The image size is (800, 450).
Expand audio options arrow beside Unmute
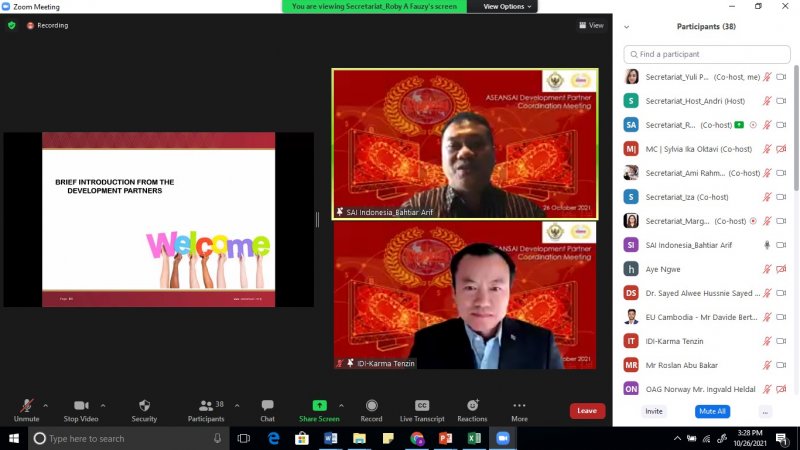tap(45, 405)
